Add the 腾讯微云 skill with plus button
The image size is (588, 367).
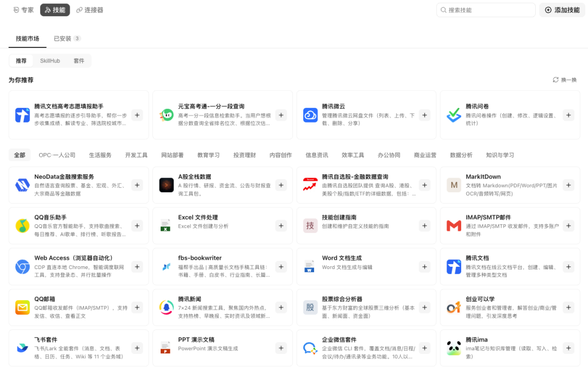coord(425,115)
